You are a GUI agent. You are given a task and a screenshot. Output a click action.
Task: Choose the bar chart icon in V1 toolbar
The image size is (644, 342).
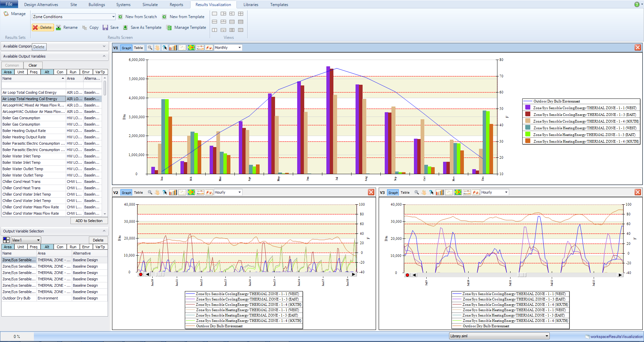pos(173,48)
